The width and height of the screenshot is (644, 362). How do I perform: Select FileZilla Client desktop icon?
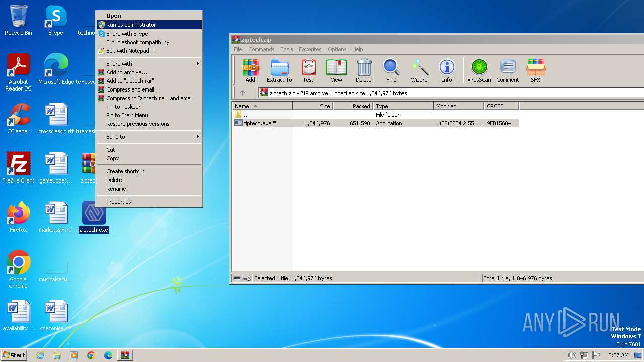(18, 168)
